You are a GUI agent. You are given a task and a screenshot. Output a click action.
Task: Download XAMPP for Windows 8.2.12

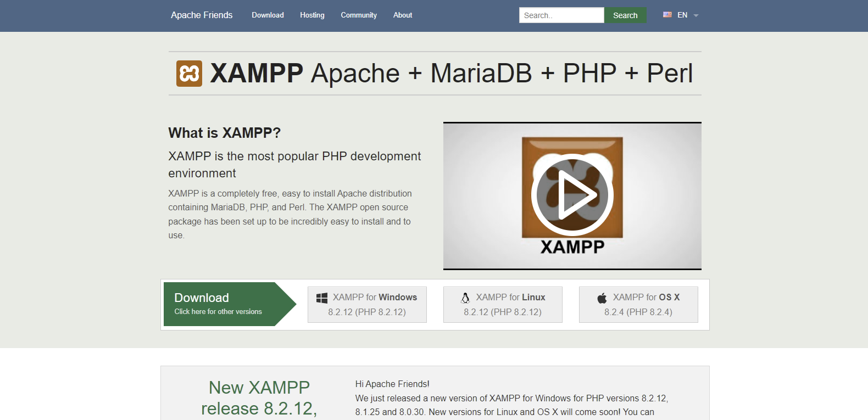(x=367, y=305)
